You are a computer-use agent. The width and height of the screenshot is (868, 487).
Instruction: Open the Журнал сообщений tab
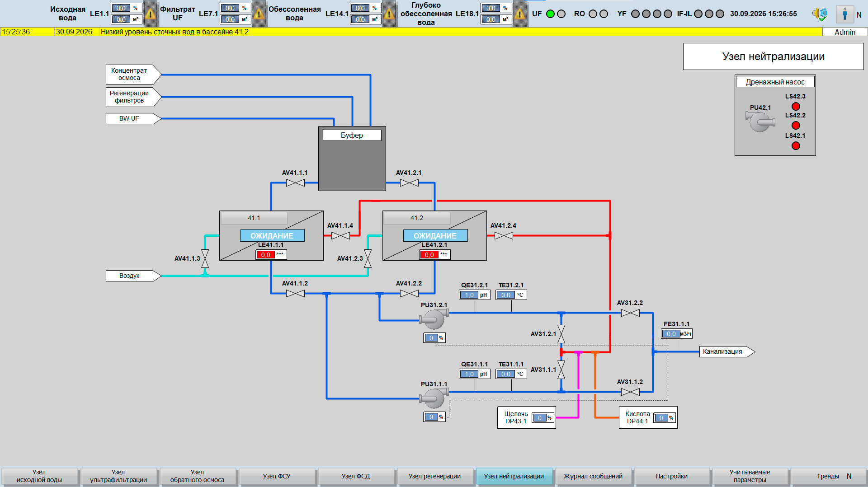click(x=593, y=476)
